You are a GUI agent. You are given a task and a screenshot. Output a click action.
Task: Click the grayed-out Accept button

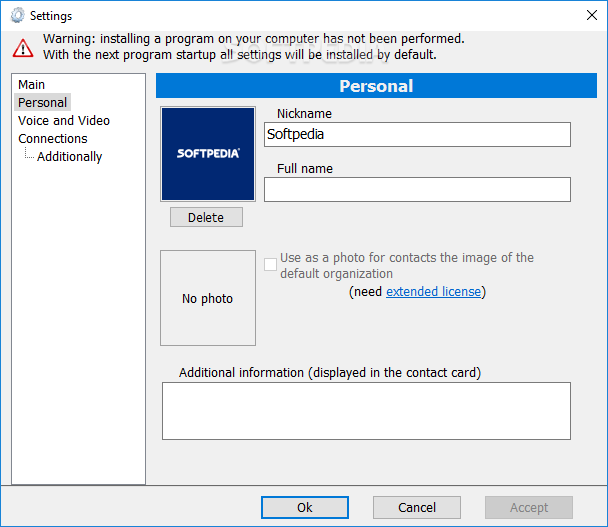pos(529,507)
